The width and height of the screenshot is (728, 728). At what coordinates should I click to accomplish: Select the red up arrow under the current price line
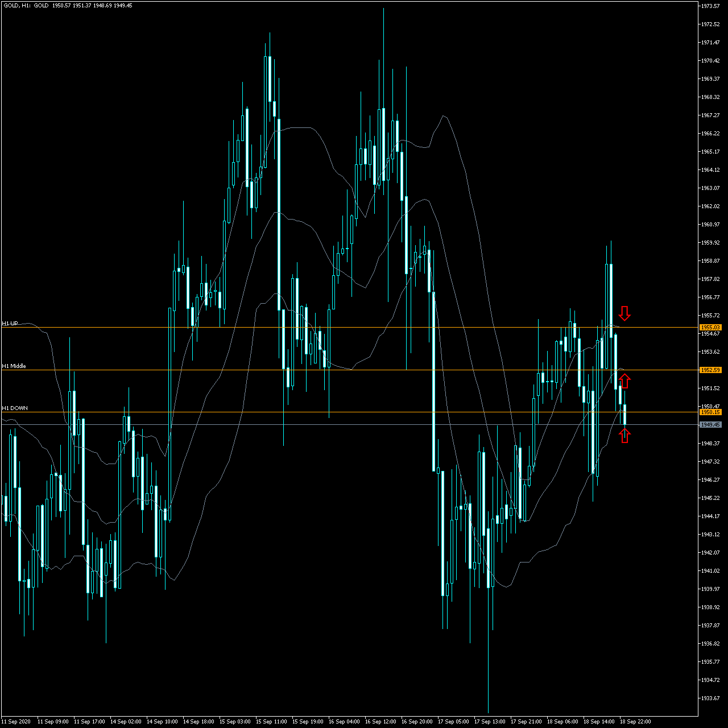click(624, 436)
